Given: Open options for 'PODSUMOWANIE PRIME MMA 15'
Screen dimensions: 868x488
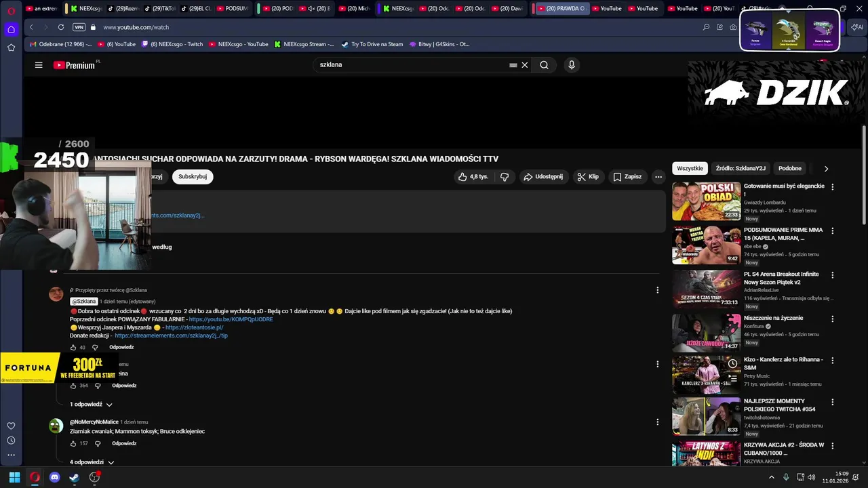Looking at the screenshot, I should coord(833,231).
